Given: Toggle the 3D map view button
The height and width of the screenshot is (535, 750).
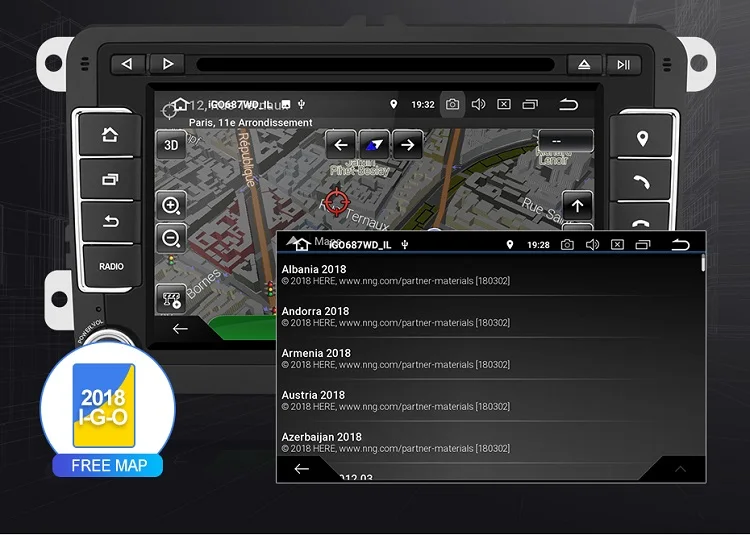Looking at the screenshot, I should pyautogui.click(x=171, y=145).
